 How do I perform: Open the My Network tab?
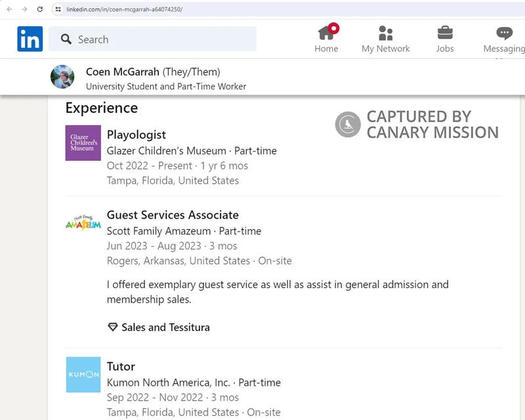[385, 39]
